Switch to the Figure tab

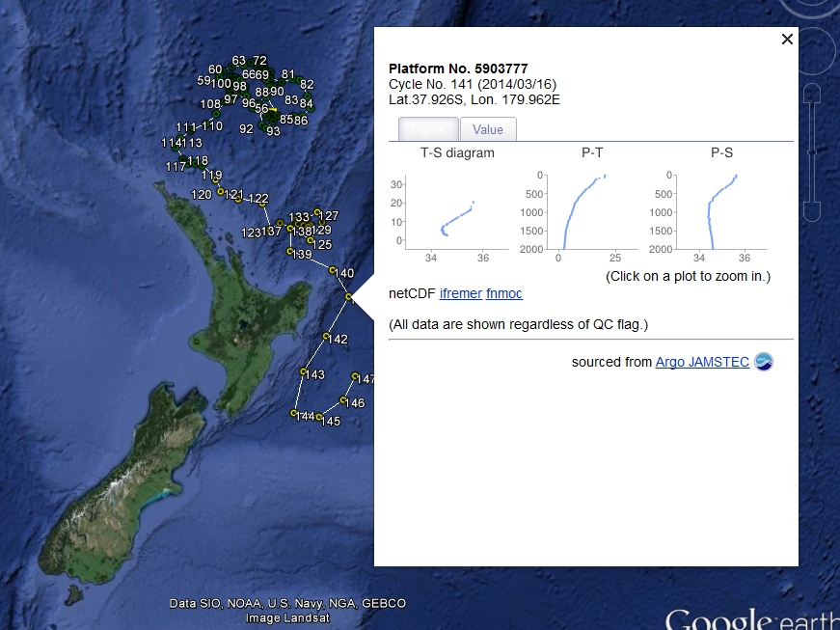[429, 130]
